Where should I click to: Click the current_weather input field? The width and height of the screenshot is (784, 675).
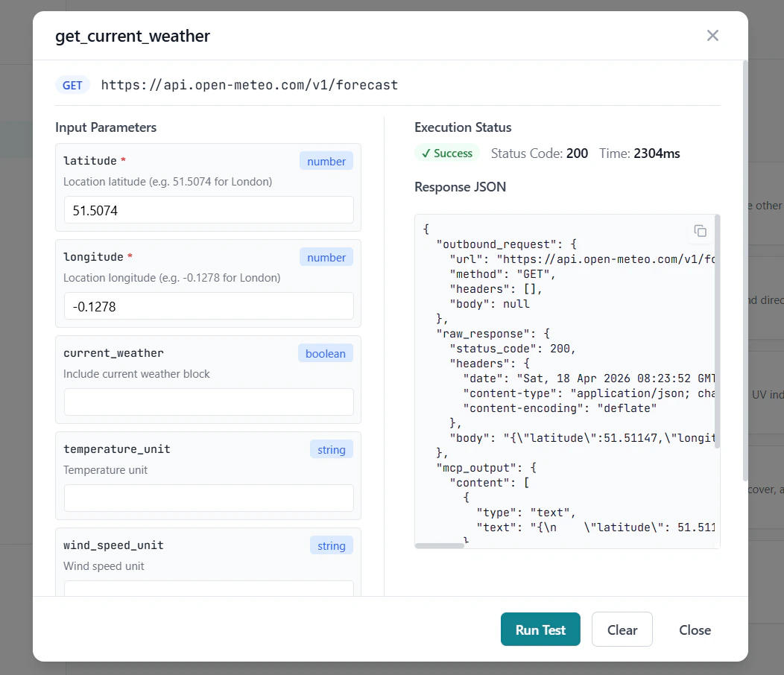[x=209, y=402]
